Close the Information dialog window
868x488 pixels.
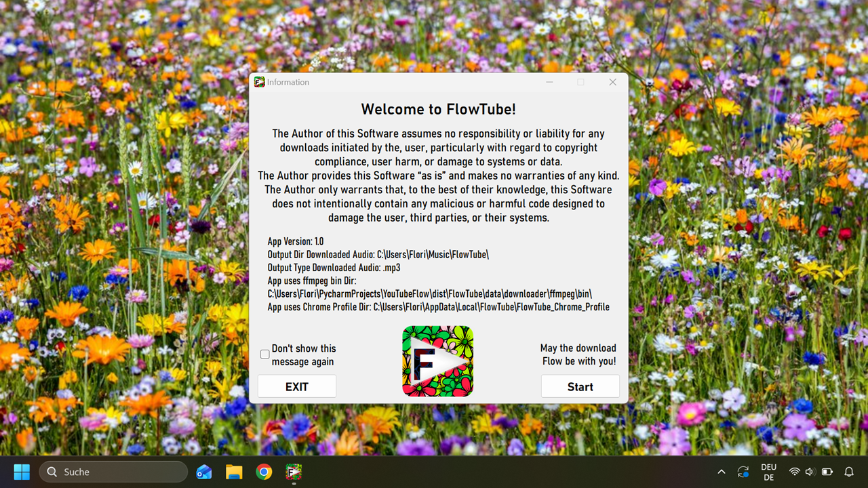coord(612,82)
